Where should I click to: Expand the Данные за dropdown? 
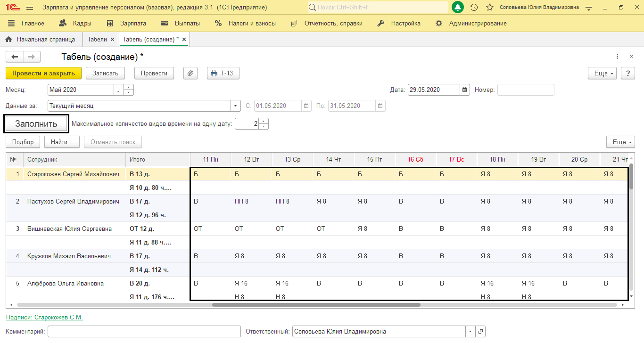coord(236,106)
